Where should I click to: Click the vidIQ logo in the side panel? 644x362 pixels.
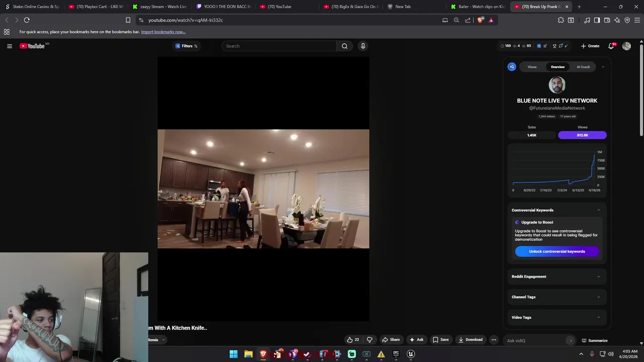click(512, 66)
